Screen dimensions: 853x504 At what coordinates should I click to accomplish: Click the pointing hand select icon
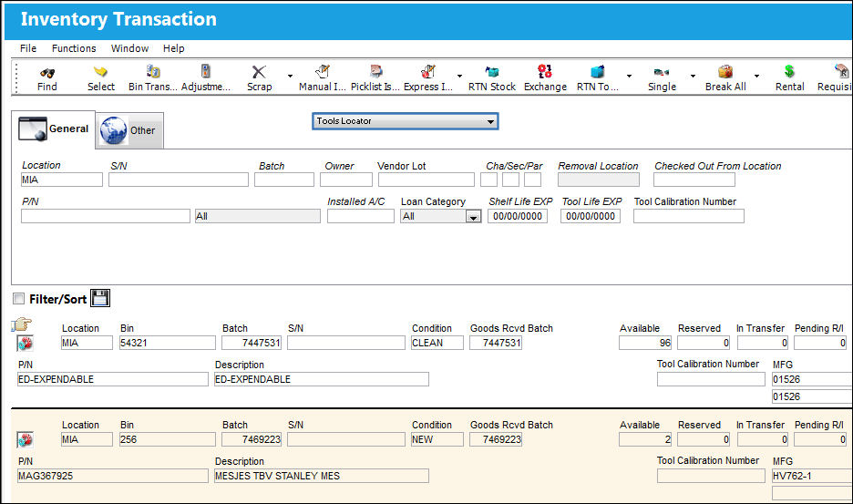[21, 325]
